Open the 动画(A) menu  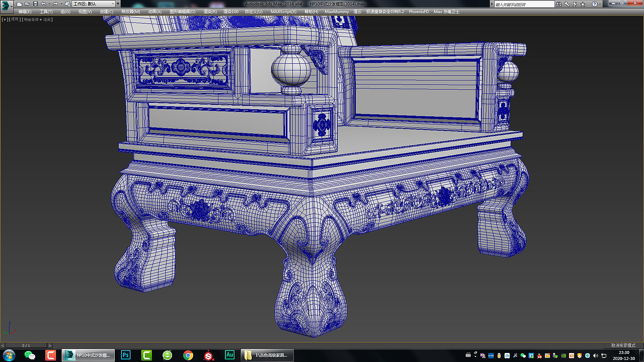tap(155, 12)
